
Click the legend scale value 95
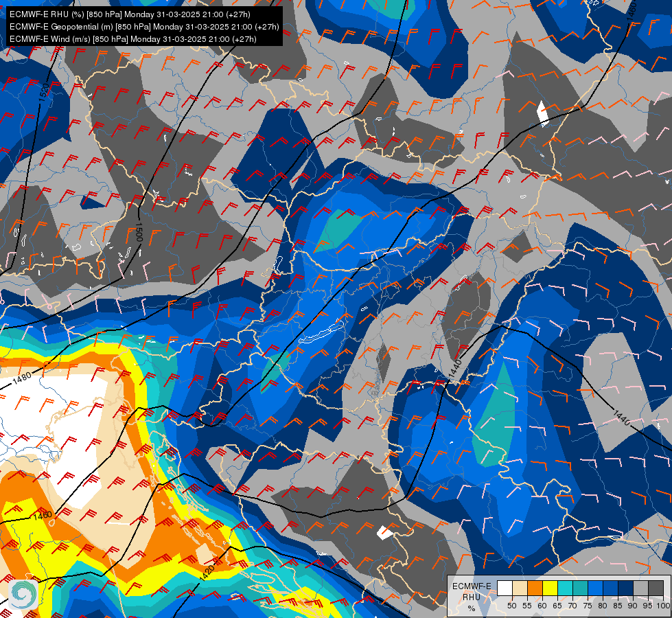[648, 606]
